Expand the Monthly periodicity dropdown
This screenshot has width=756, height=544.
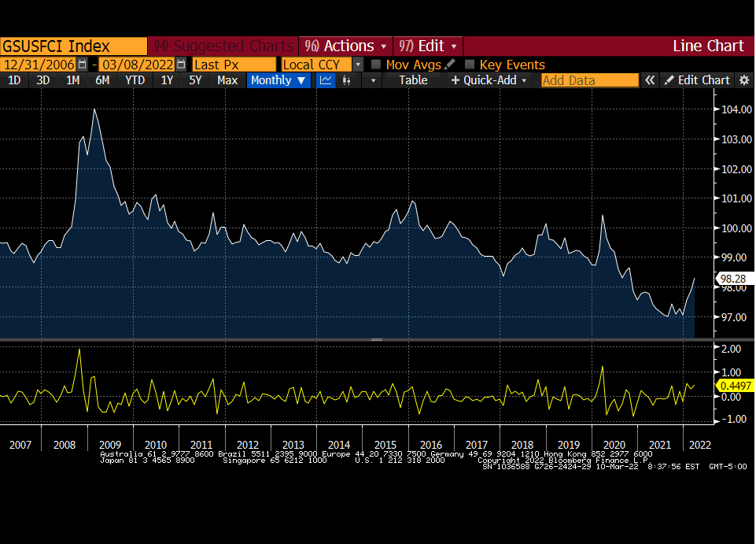click(278, 80)
